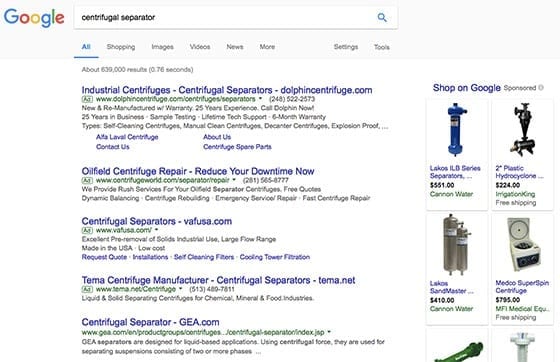The height and width of the screenshot is (362, 560).
Task: Switch to the News tab
Action: [x=235, y=47]
